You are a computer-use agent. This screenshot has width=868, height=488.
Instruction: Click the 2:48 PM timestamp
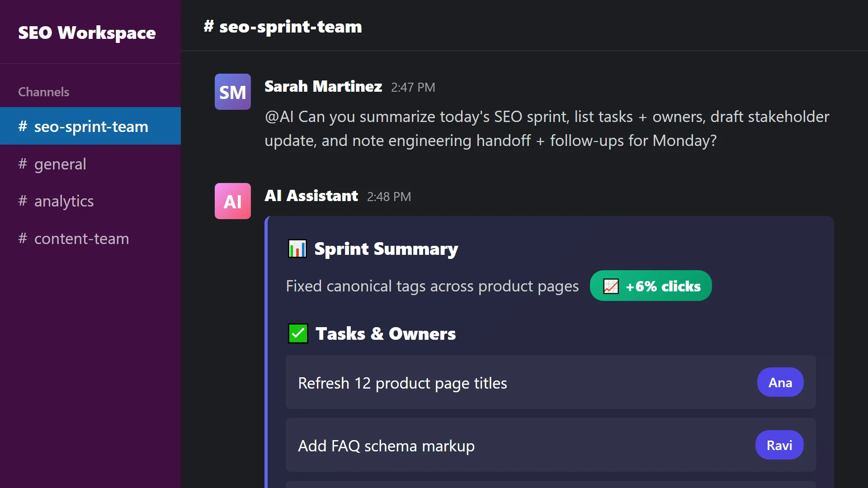[x=389, y=197]
